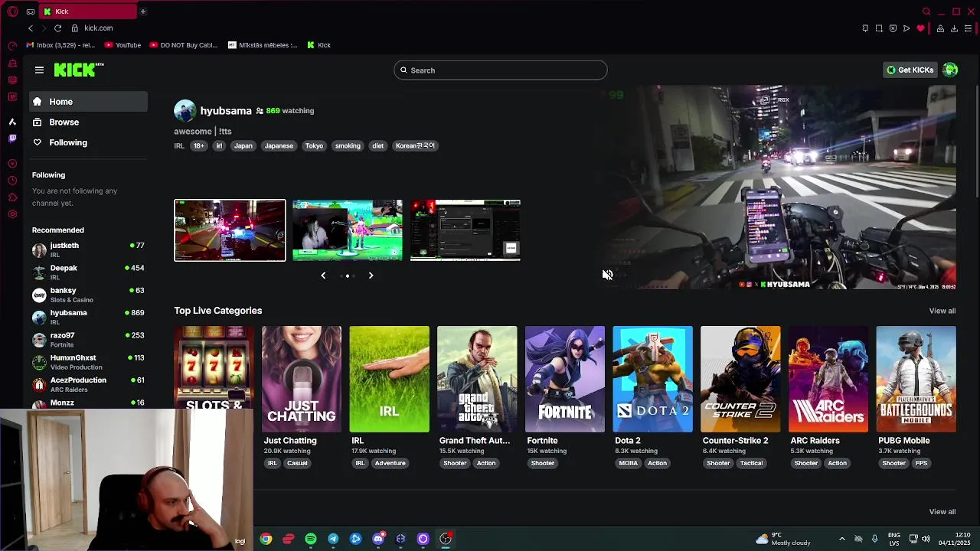Open Discord from the taskbar
Screen dimensions: 980x551
click(x=378, y=539)
